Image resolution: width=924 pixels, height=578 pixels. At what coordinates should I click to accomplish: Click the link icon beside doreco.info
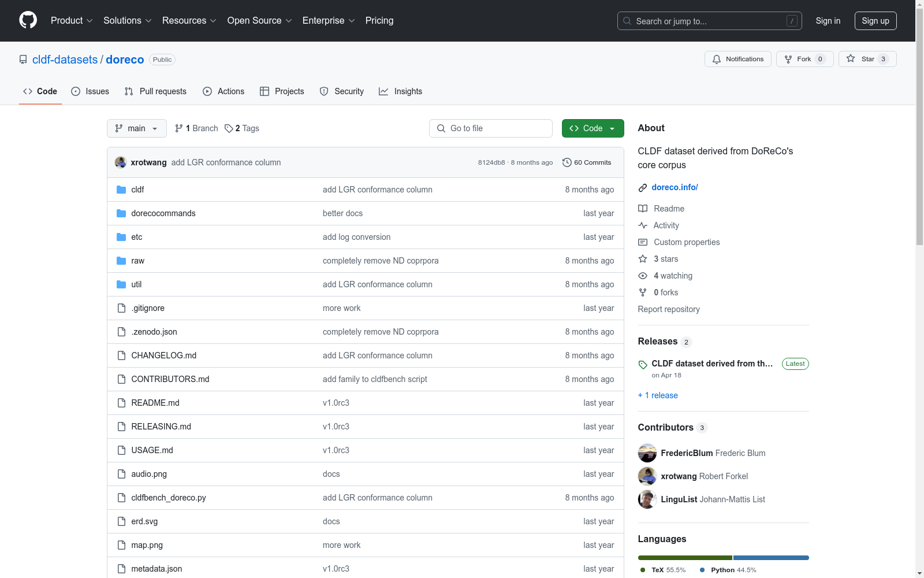click(x=643, y=188)
